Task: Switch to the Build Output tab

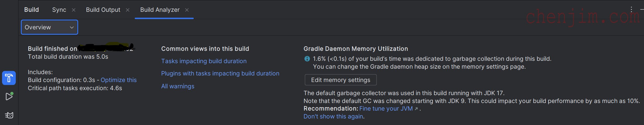Action: point(103,10)
